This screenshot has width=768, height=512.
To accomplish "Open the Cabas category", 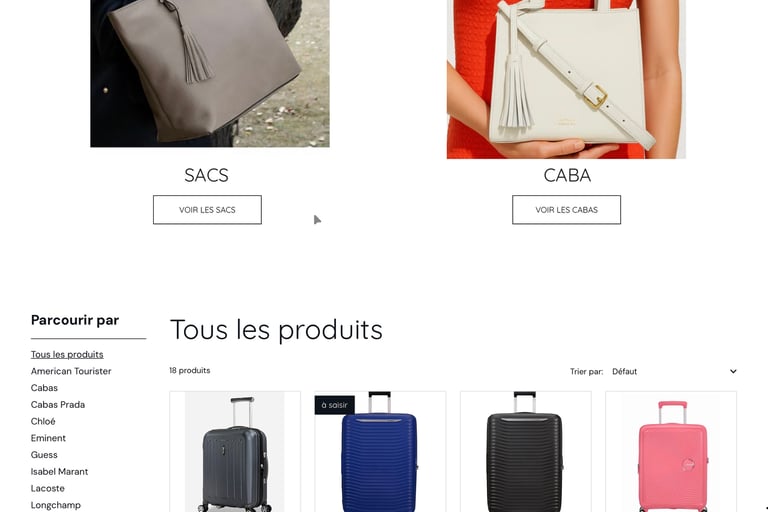I will [x=44, y=388].
